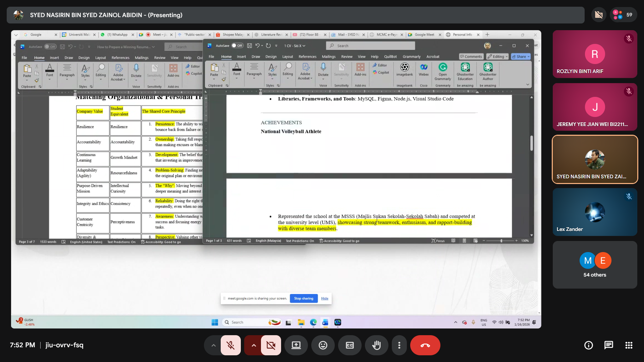This screenshot has width=644, height=362.
Task: Open References tab in CV Word window
Action: click(x=307, y=57)
